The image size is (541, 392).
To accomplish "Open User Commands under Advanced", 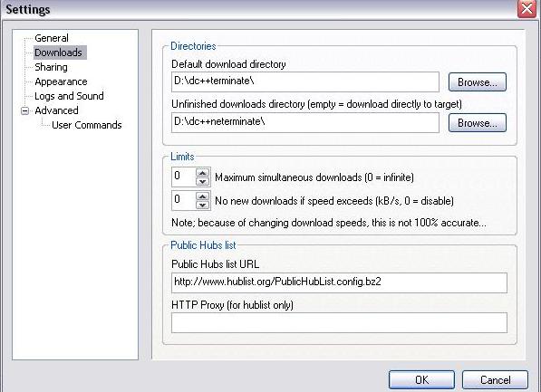I will (87, 125).
